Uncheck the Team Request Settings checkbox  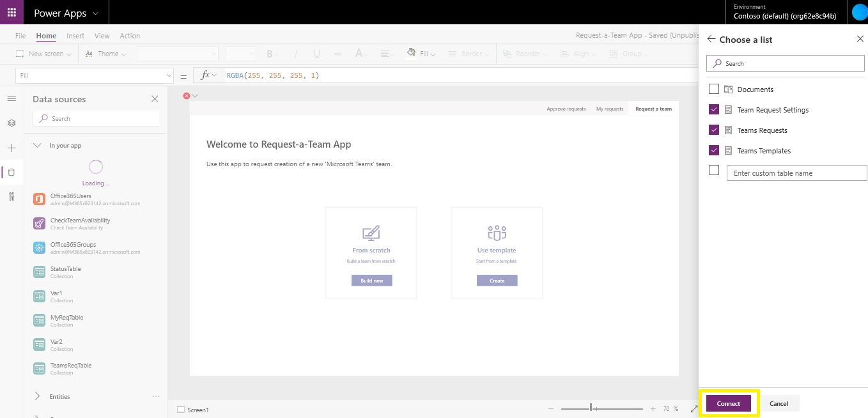click(714, 109)
